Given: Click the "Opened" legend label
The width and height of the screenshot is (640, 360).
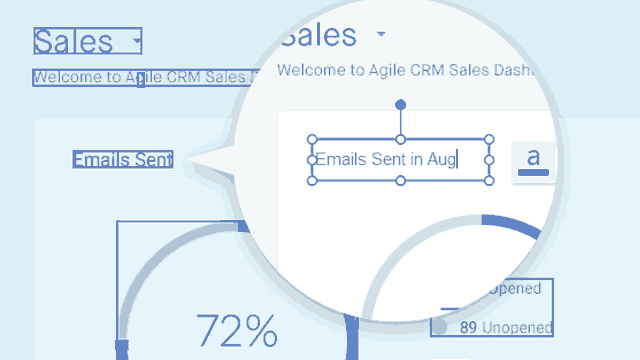Looking at the screenshot, I should coord(515,288).
